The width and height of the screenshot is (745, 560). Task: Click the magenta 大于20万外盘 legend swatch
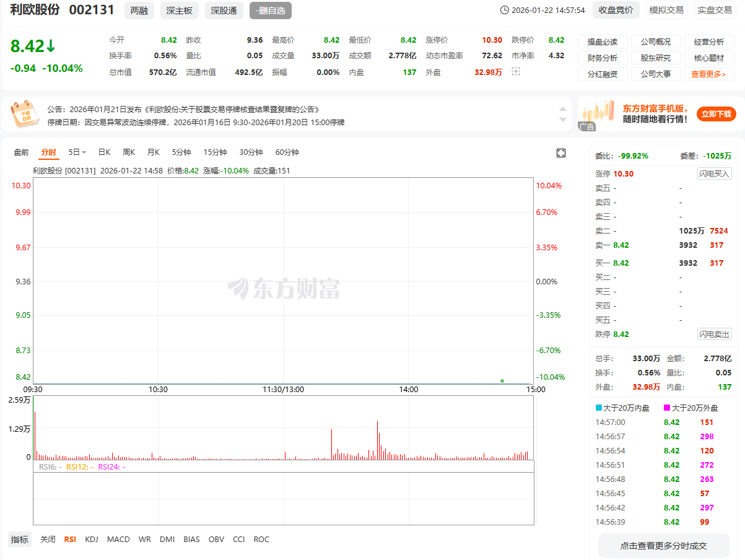point(667,408)
